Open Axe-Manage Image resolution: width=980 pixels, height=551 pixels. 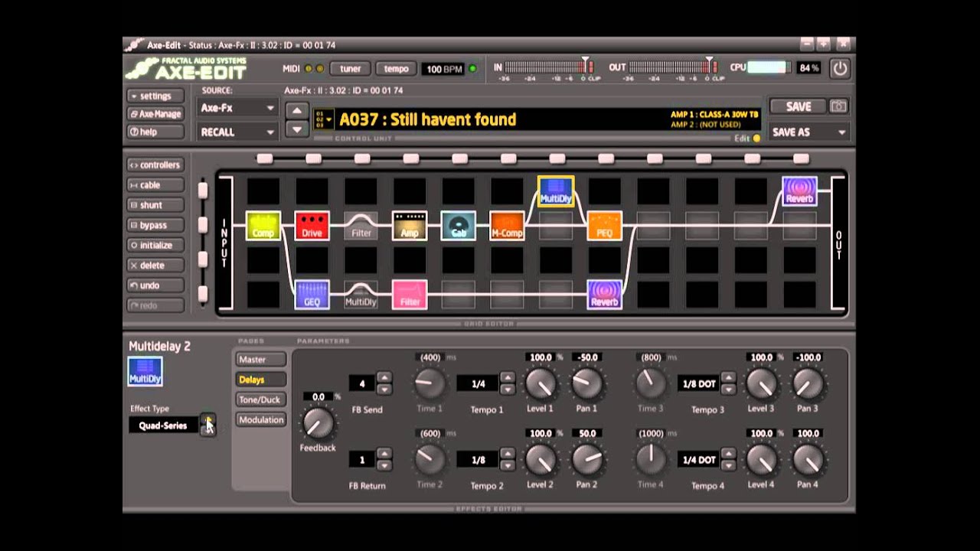pos(156,114)
